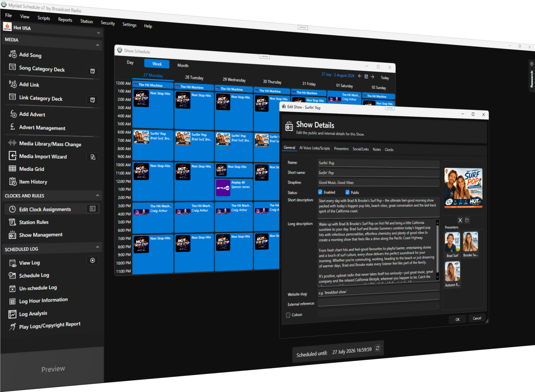
Task: Open the Scripts menu
Action: [44, 18]
